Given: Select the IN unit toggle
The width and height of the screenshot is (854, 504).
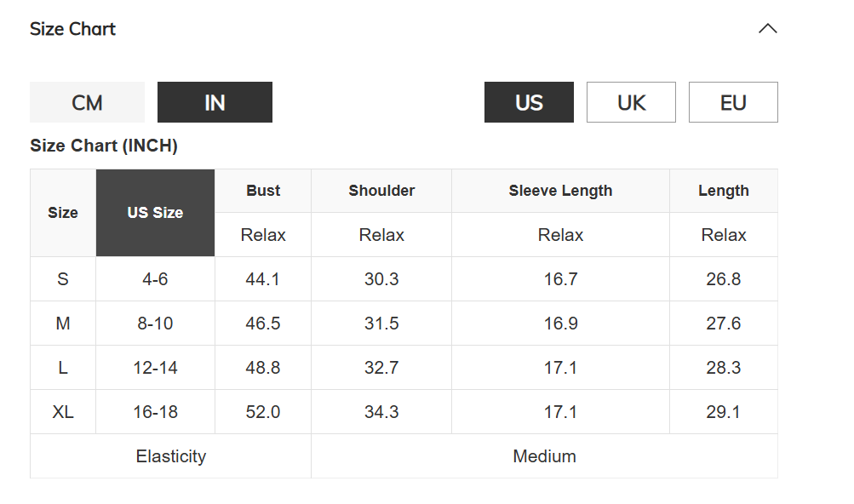Looking at the screenshot, I should [215, 103].
